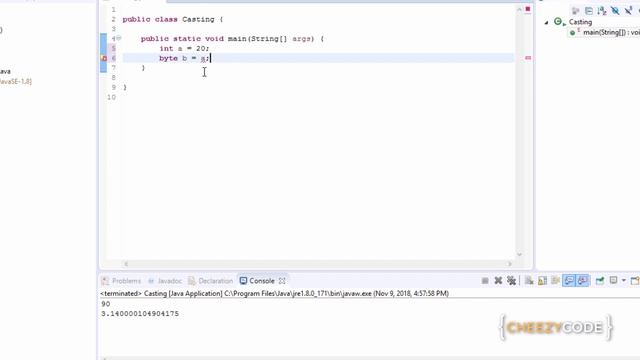Click terminated Casting launch description text
This screenshot has width=640, height=360.
coord(274,293)
